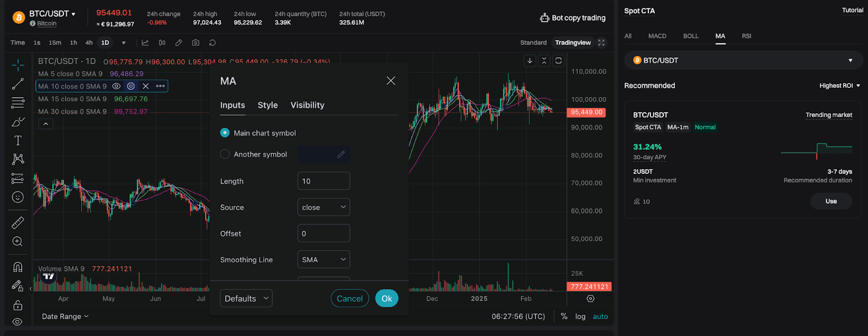Open the candlestick chart type icon

pyautogui.click(x=162, y=42)
